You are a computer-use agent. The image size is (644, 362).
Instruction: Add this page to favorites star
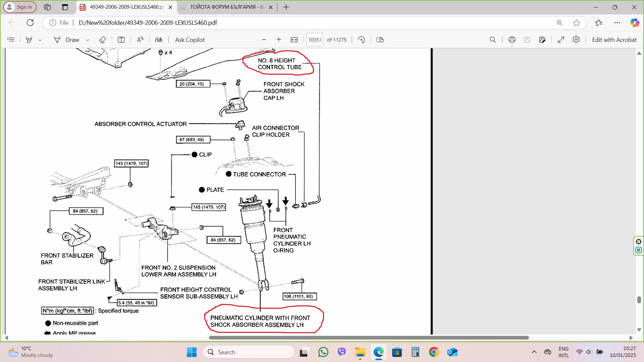click(x=577, y=23)
